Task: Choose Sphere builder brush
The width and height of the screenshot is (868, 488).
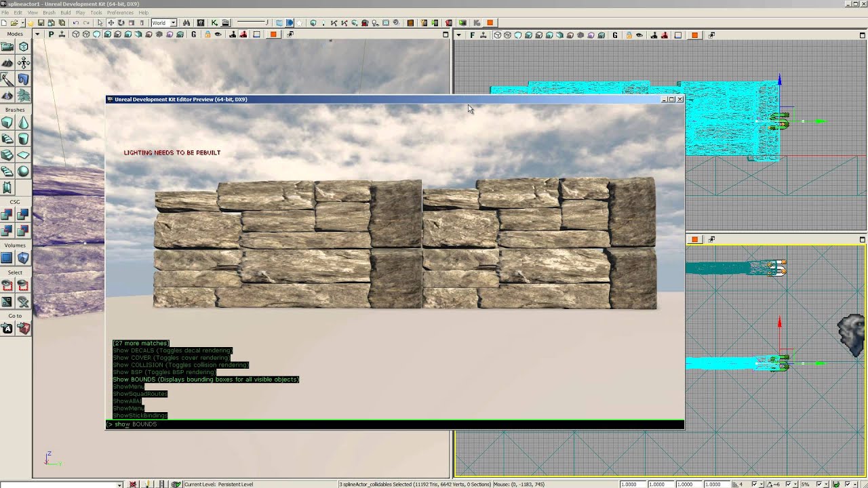Action: [23, 171]
